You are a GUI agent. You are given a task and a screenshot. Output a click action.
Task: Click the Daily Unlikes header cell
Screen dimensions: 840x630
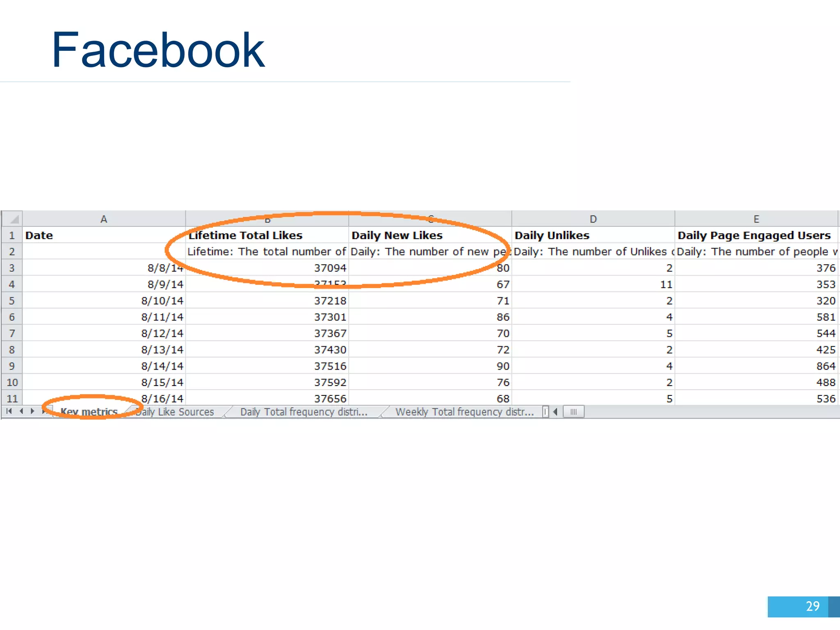pyautogui.click(x=593, y=235)
